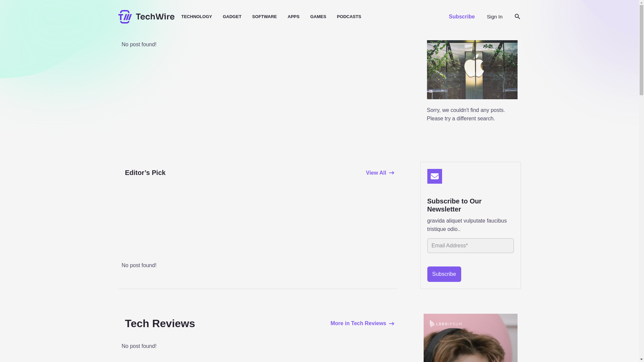Click the envelope newsletter icon

pyautogui.click(x=434, y=176)
